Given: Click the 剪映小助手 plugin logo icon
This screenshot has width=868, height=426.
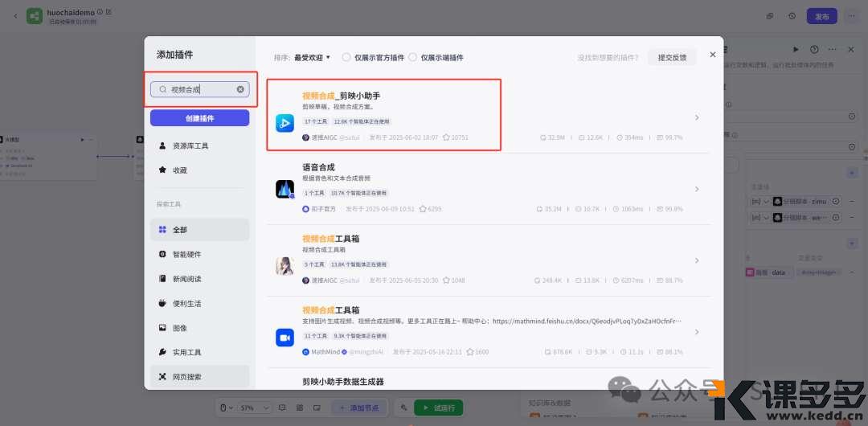Looking at the screenshot, I should coord(285,123).
